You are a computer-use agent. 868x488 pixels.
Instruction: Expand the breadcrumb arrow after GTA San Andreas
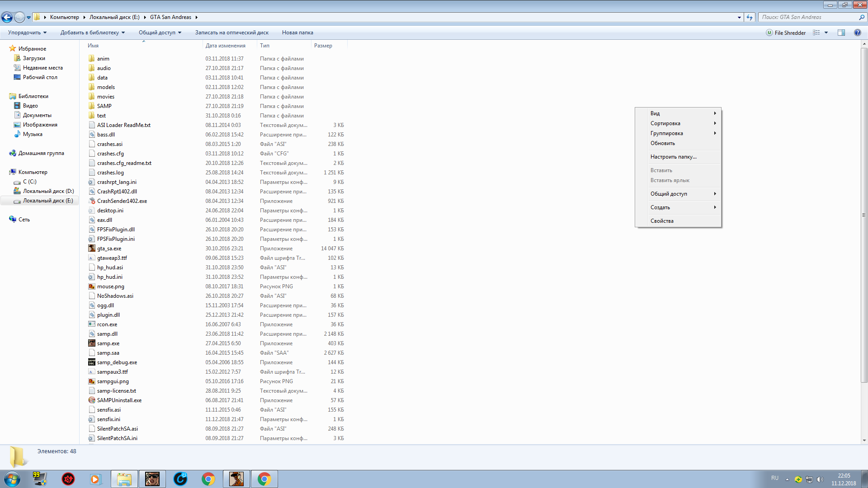pos(197,17)
